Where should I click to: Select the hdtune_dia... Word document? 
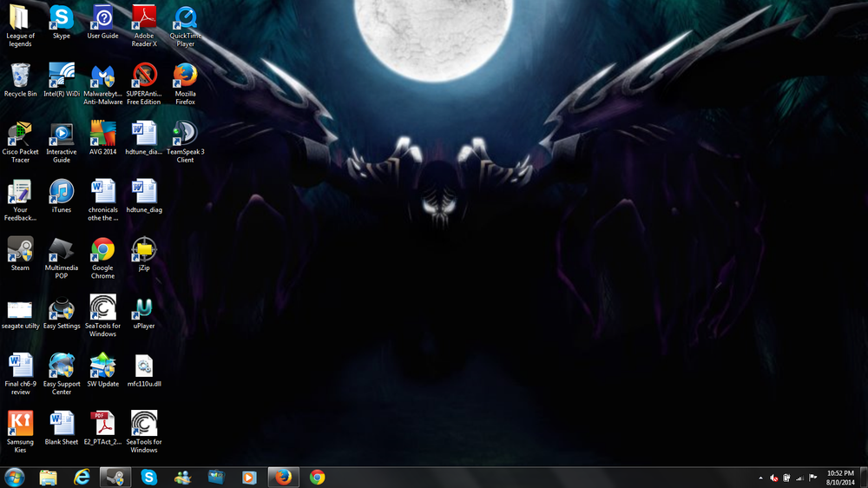tap(144, 138)
